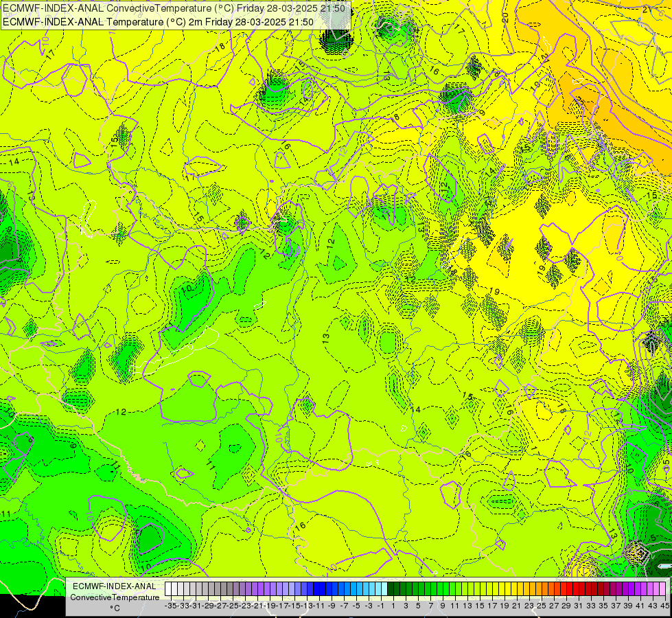Select the white swatch above legend value -35
This screenshot has width=672, height=618.
tap(168, 588)
